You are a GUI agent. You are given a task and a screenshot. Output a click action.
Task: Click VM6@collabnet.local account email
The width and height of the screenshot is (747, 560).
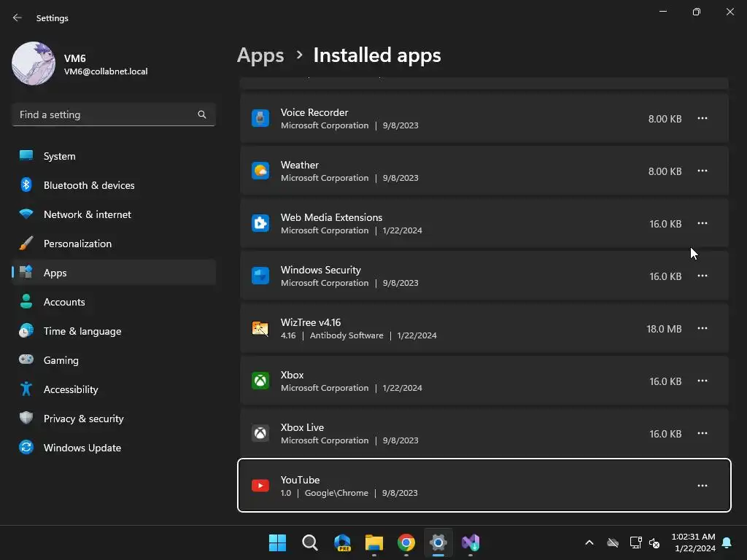click(x=106, y=71)
